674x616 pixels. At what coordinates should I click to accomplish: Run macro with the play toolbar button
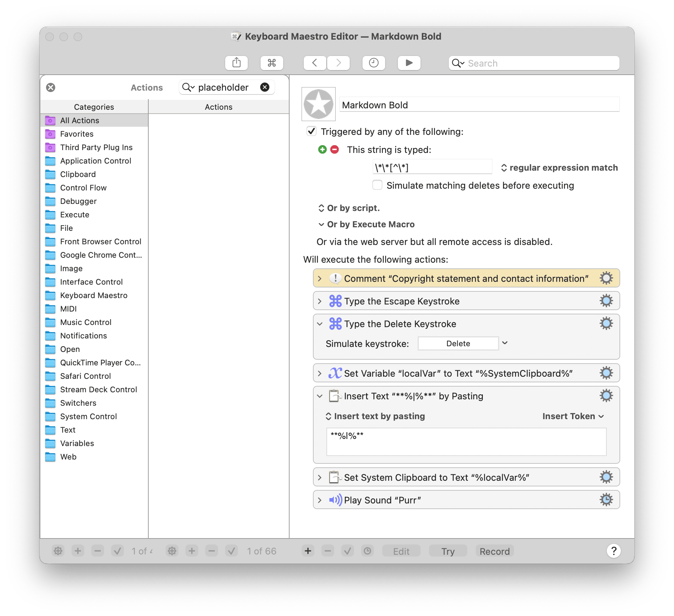409,63
